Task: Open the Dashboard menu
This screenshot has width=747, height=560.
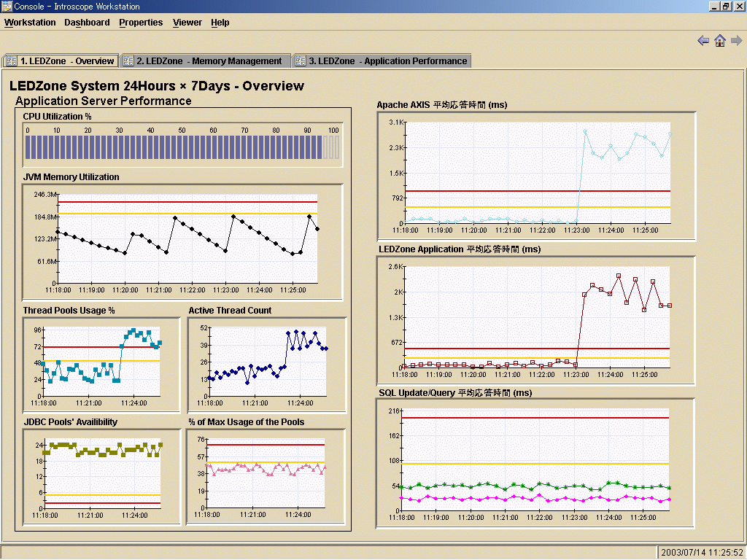Action: tap(88, 23)
